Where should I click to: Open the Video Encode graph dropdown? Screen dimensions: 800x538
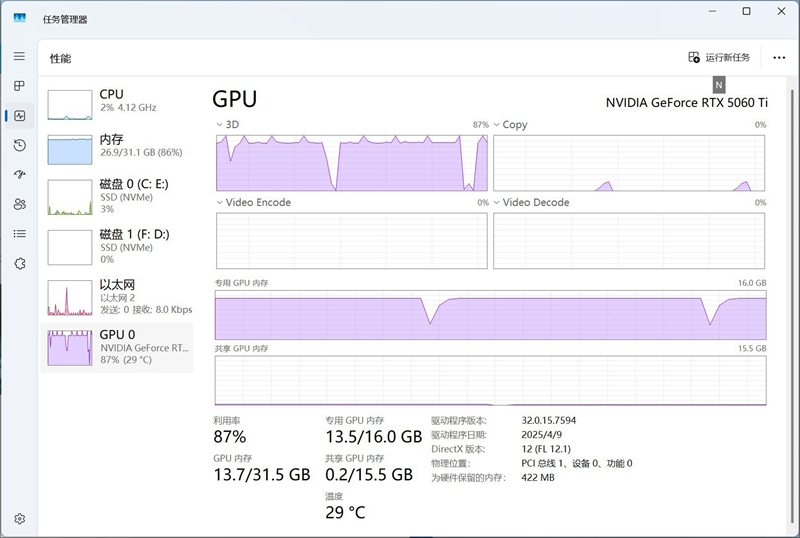pos(221,203)
